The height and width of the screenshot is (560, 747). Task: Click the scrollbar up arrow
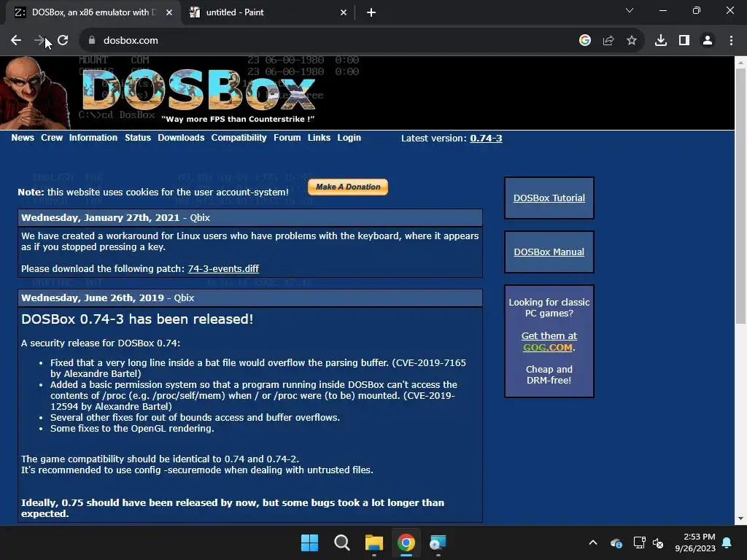[x=740, y=63]
